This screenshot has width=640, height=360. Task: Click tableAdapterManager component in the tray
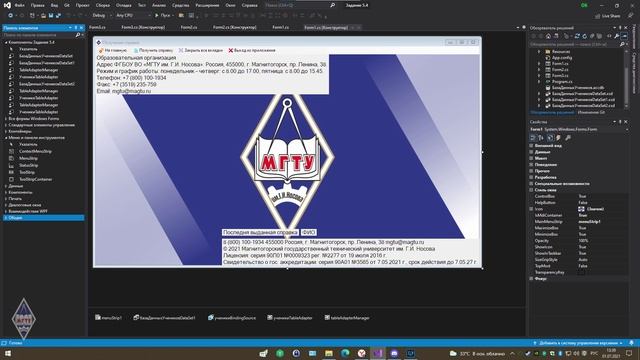tap(347, 318)
